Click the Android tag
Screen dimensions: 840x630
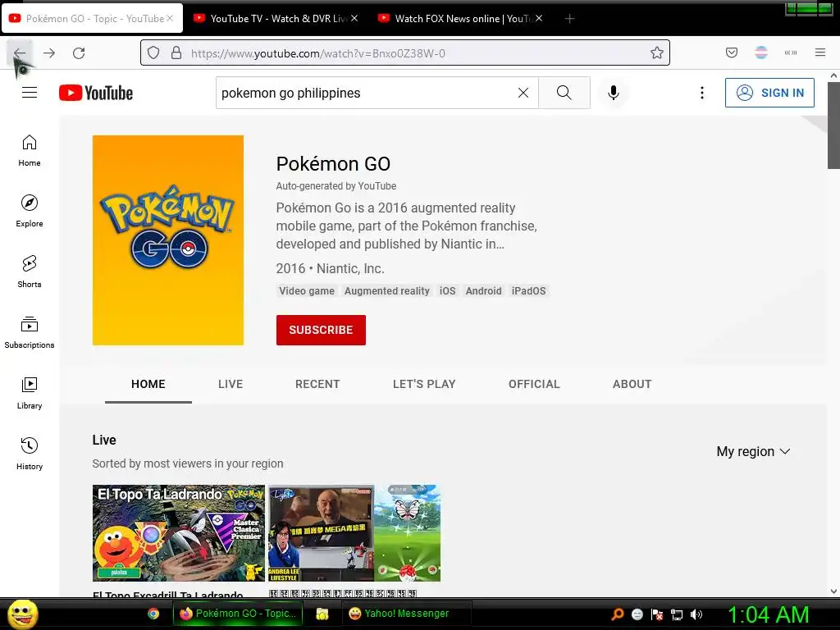484,291
